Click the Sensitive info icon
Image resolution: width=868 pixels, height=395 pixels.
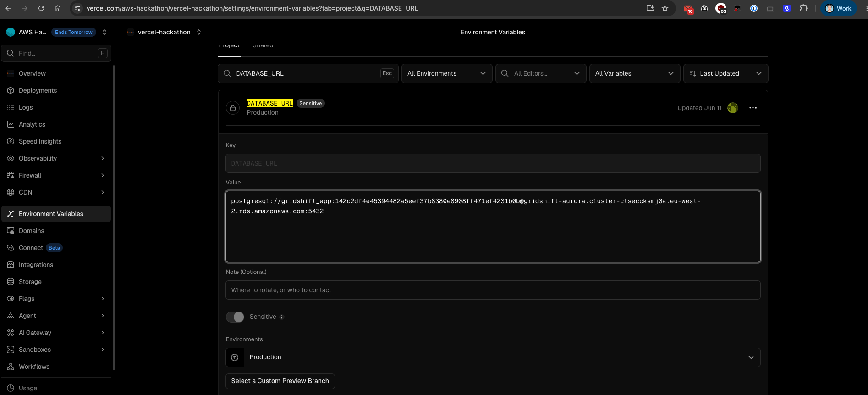[282, 317]
